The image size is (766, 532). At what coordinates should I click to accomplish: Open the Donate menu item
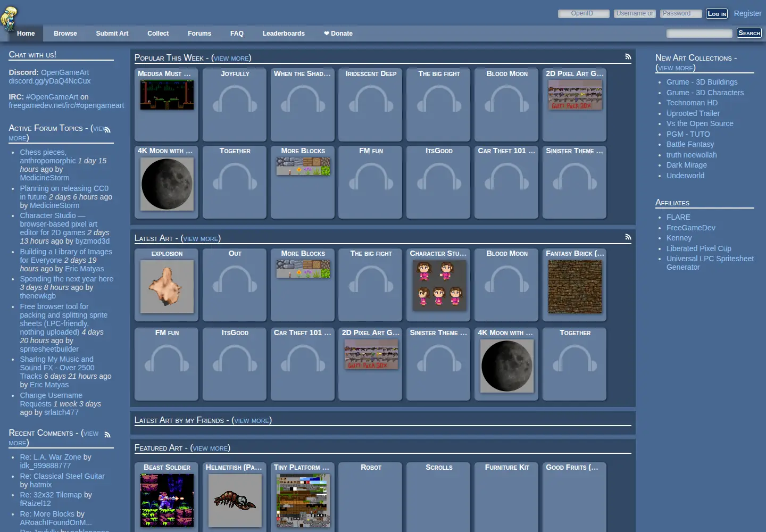tap(338, 34)
